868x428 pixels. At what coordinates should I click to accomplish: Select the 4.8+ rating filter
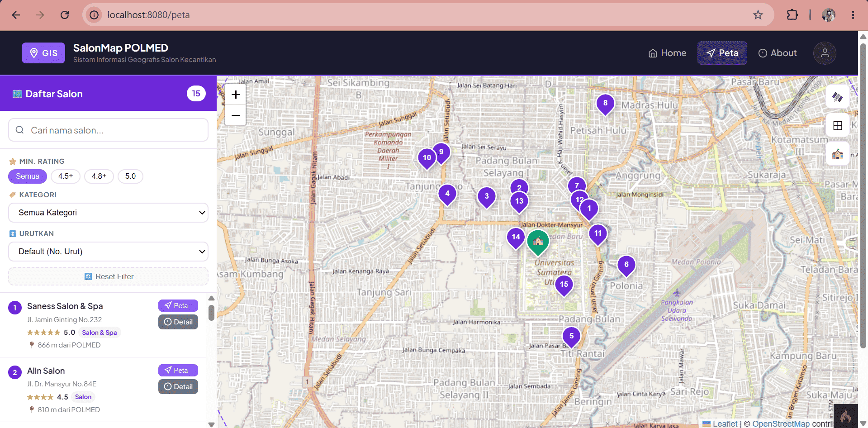(99, 176)
